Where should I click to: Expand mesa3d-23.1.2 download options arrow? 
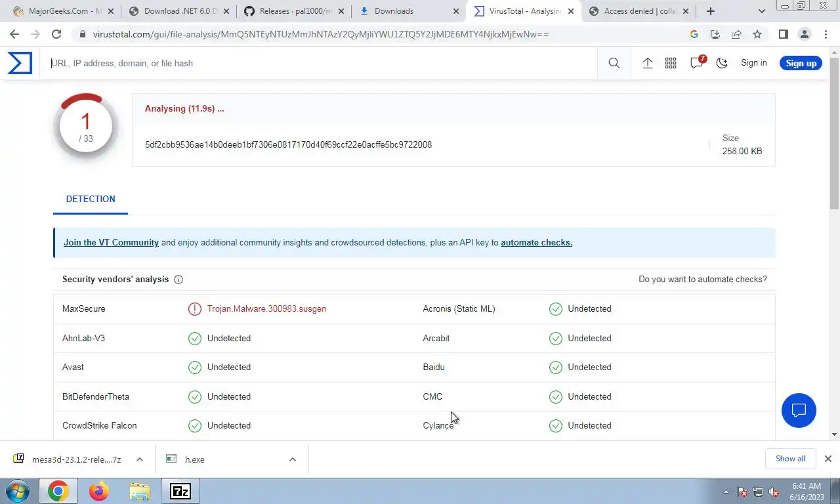click(140, 459)
